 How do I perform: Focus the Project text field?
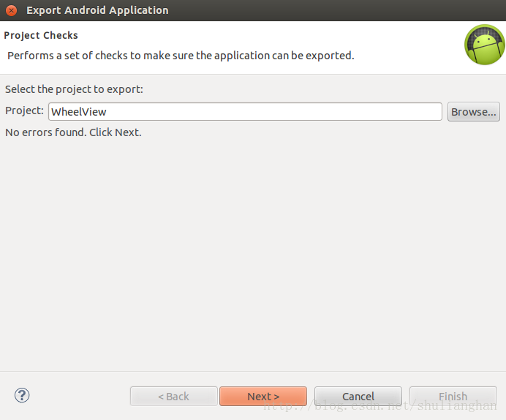(245, 112)
